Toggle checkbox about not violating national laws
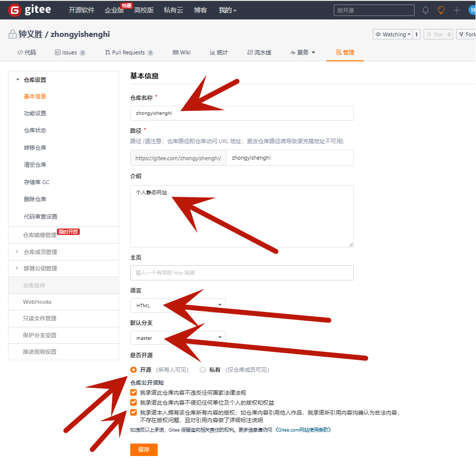 [133, 392]
